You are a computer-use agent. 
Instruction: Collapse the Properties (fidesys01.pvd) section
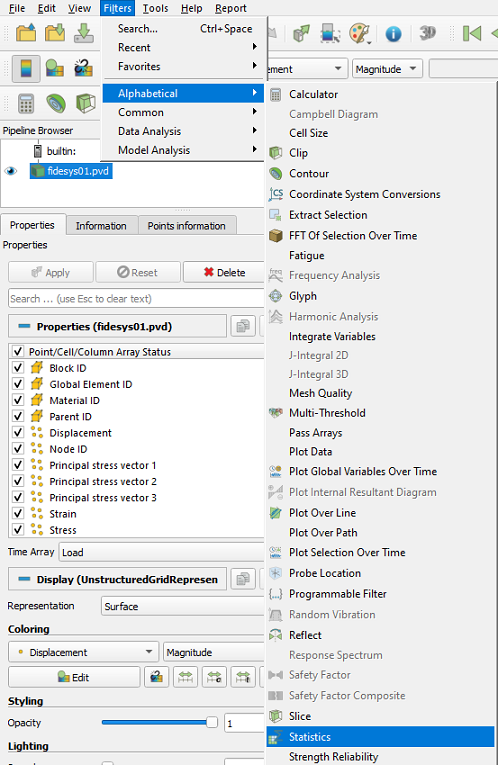24,326
